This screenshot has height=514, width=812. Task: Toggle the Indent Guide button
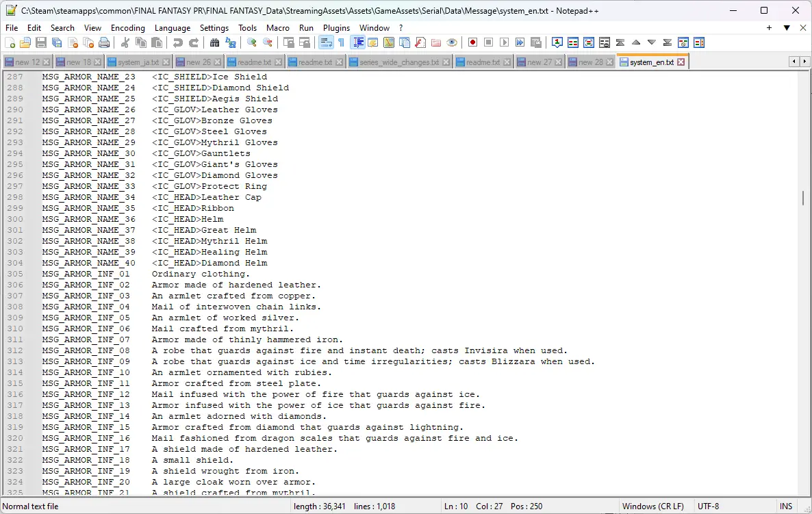pos(358,43)
